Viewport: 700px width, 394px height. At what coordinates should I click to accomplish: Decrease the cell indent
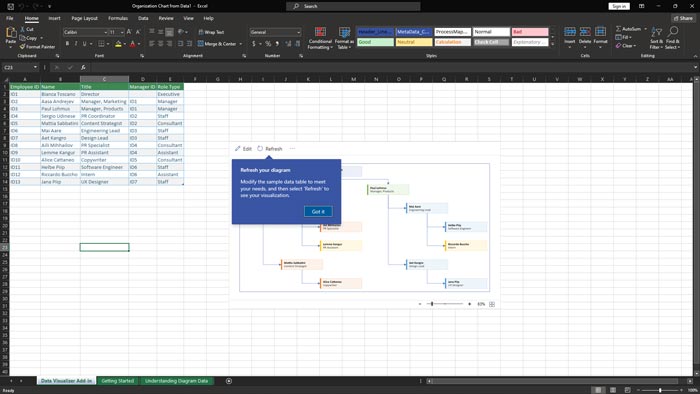click(180, 44)
